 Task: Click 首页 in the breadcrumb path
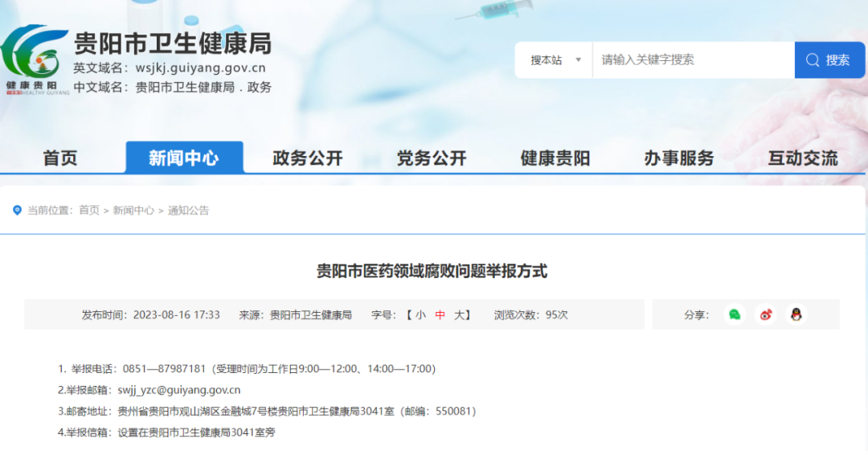[89, 211]
